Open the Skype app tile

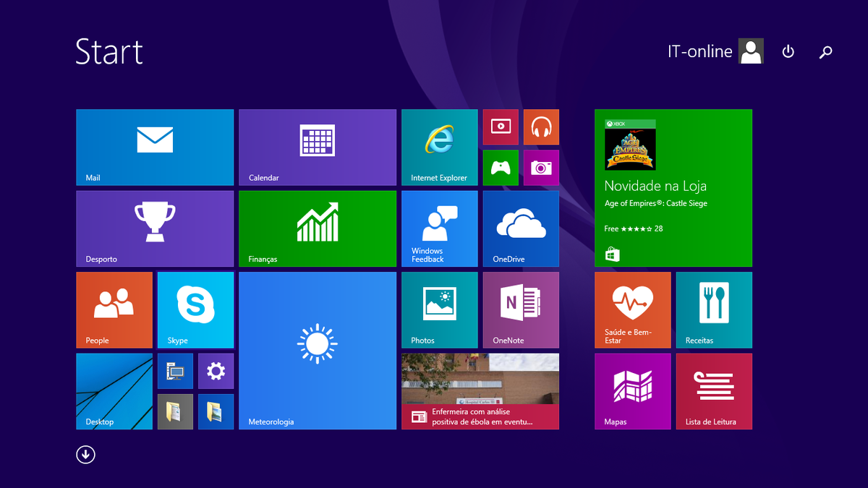pyautogui.click(x=195, y=310)
